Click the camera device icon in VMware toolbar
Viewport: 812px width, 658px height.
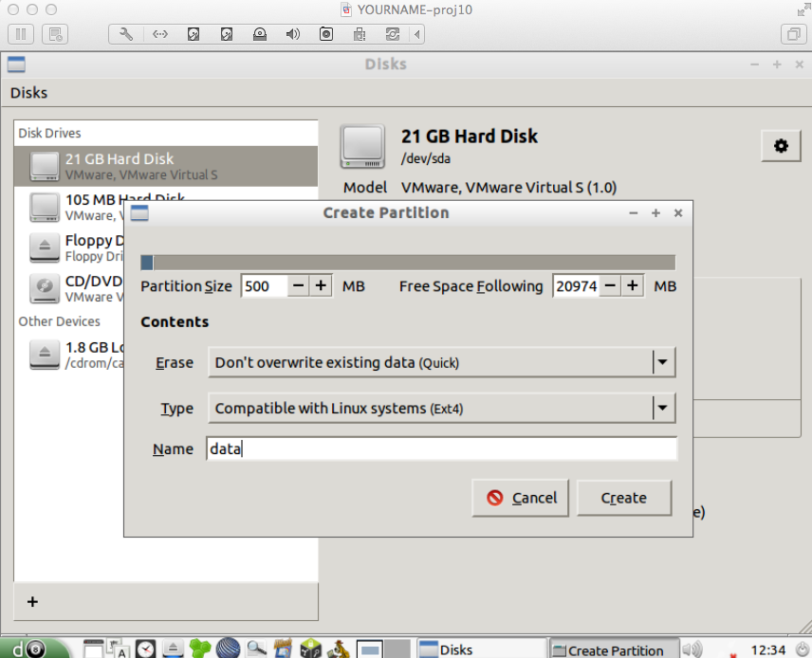[x=325, y=34]
